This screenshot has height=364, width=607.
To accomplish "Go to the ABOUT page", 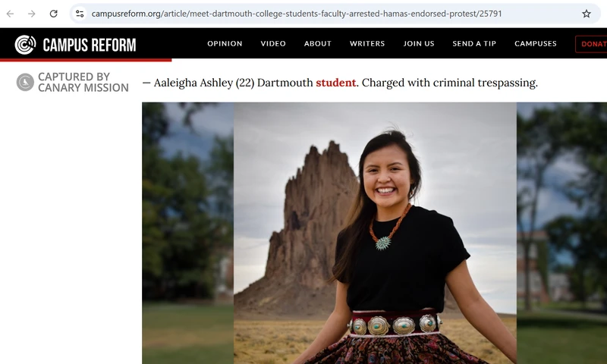I will tap(318, 44).
